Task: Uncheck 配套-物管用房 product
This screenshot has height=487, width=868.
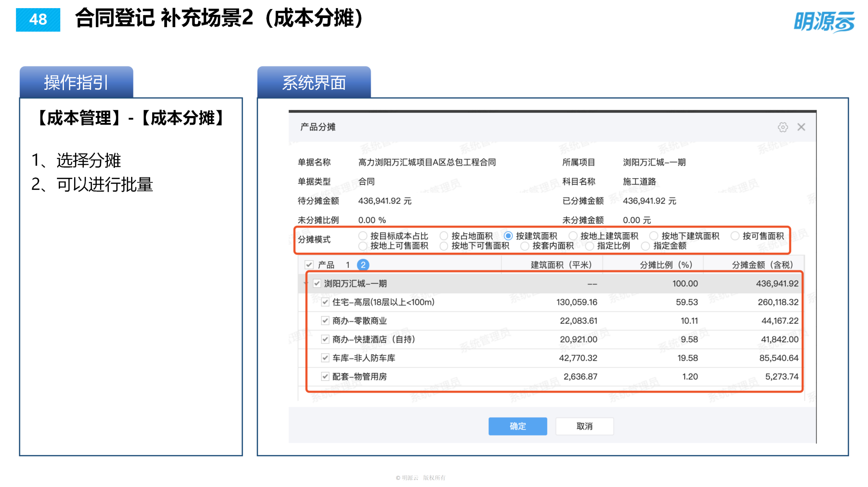Action: pos(325,377)
